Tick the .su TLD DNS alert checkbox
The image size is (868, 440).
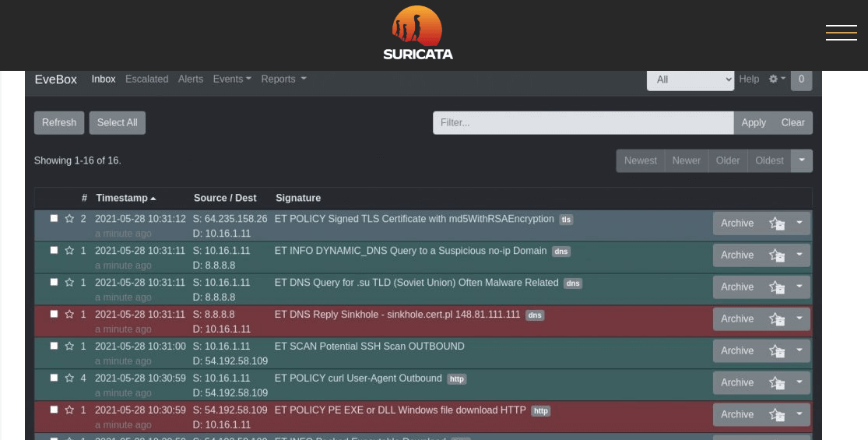pyautogui.click(x=54, y=282)
